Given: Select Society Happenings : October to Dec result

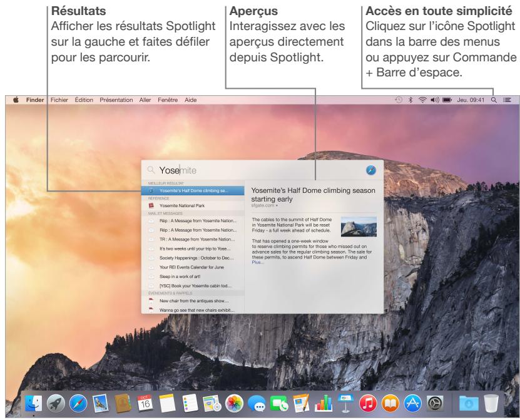Looking at the screenshot, I should click(x=193, y=258).
